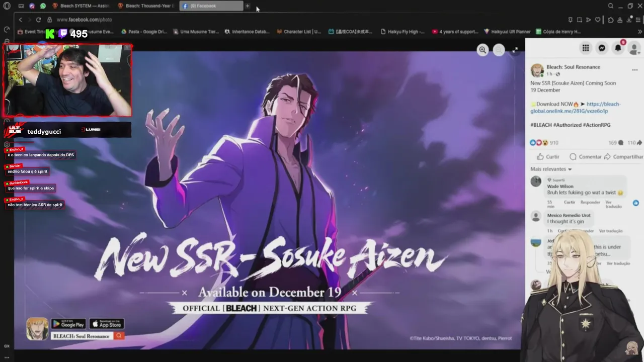
Task: Open the Facebook apps grid menu
Action: pos(586,48)
